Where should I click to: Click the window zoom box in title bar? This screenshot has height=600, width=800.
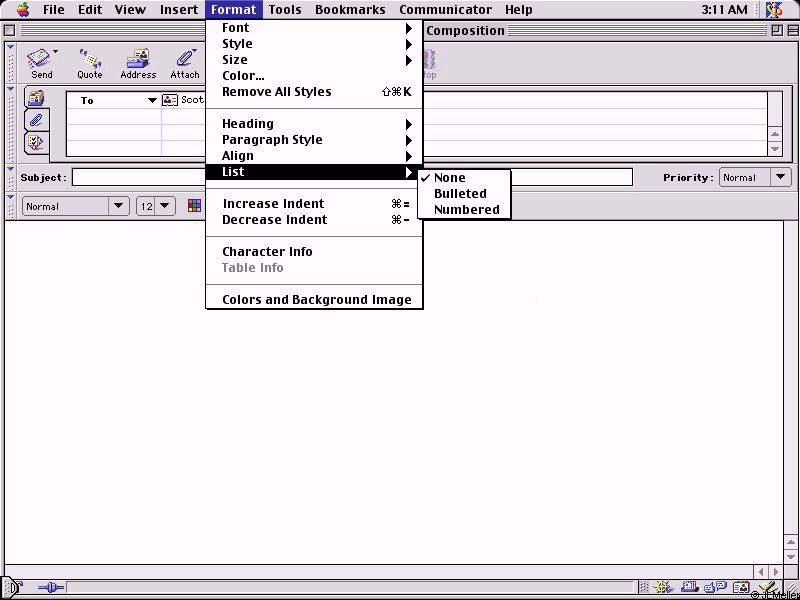click(x=777, y=31)
